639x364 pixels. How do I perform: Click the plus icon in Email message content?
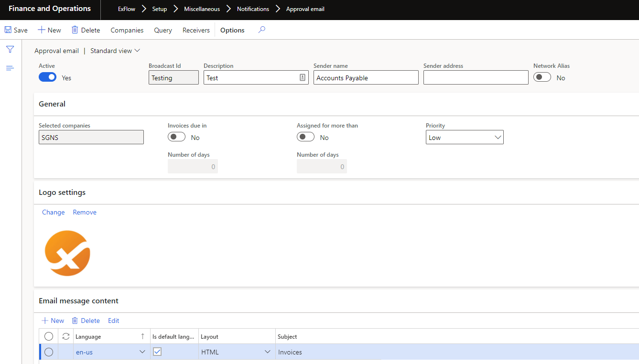(45, 321)
